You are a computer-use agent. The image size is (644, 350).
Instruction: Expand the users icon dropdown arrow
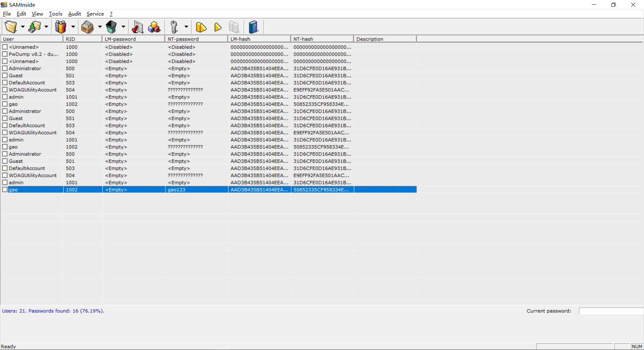click(x=73, y=27)
